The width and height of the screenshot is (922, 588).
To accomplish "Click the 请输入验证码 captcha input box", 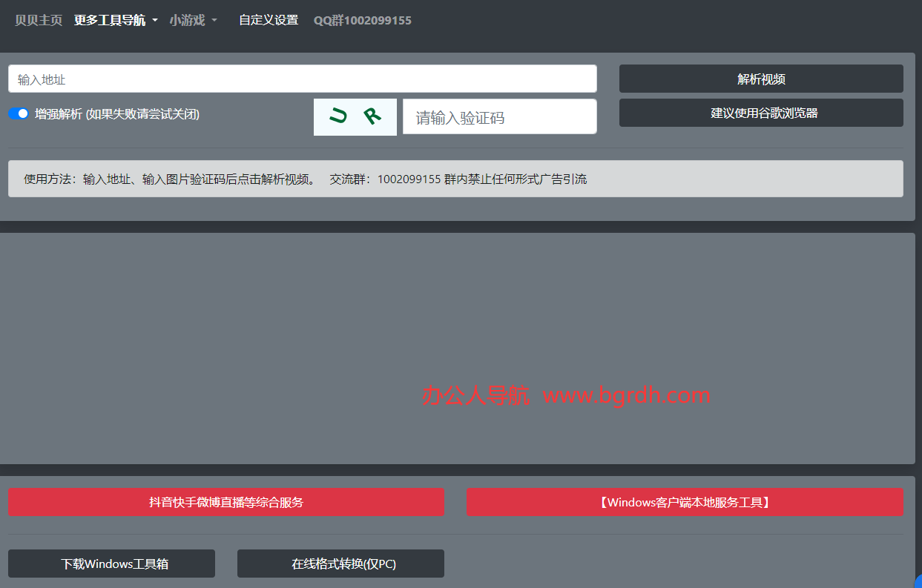I will pos(499,117).
